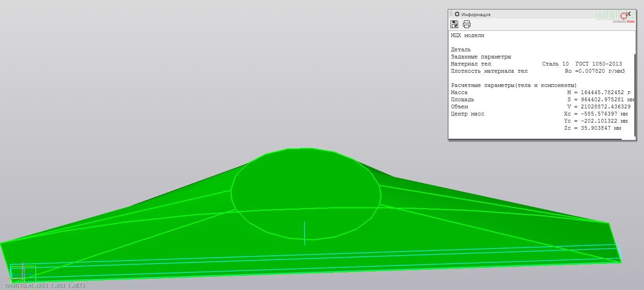Click the 'Центр масс' label
This screenshot has width=644, height=290.
click(468, 114)
